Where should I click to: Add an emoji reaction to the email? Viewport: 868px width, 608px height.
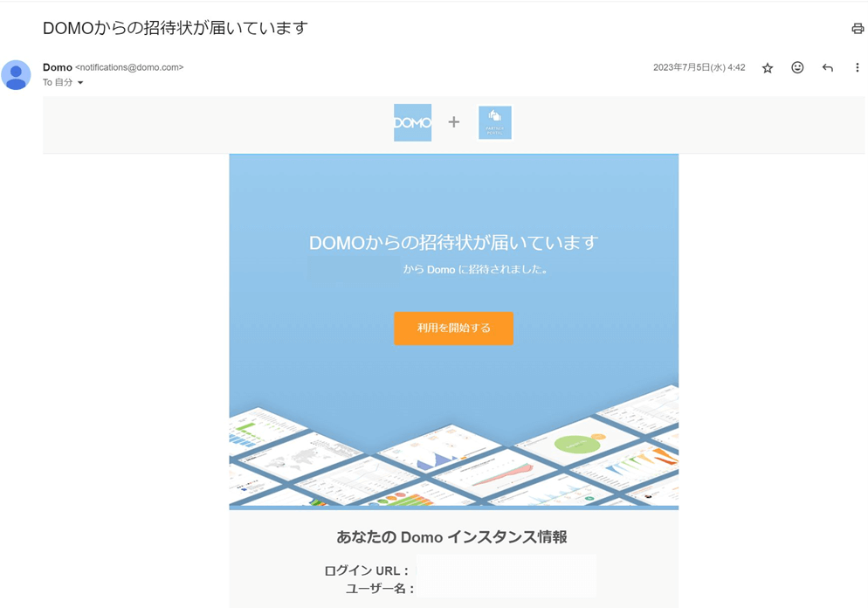click(x=797, y=67)
